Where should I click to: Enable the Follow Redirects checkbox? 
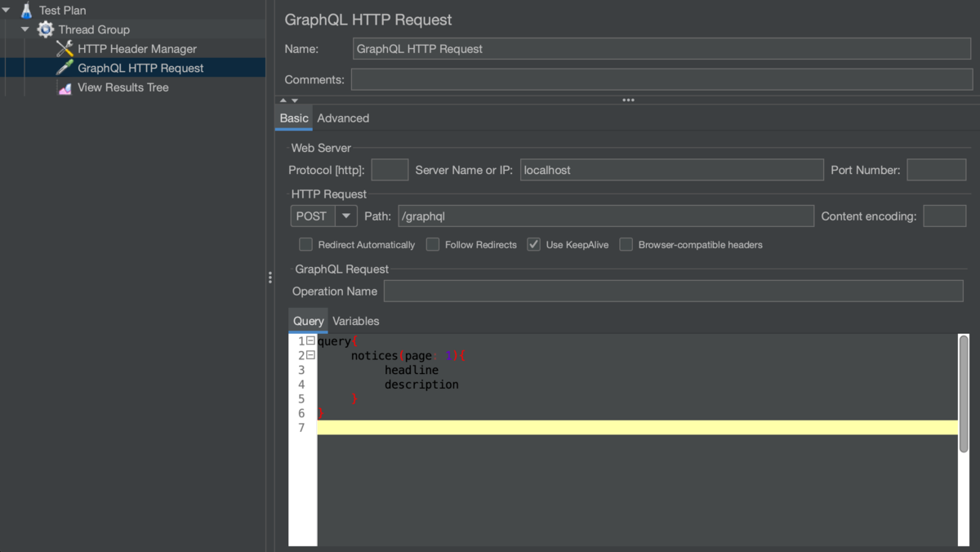click(x=433, y=244)
